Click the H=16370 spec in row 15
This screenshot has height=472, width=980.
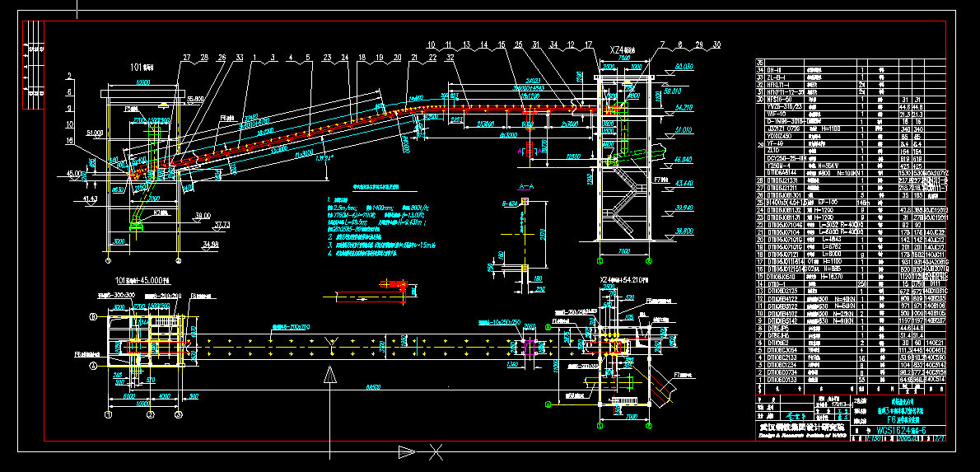(832, 276)
